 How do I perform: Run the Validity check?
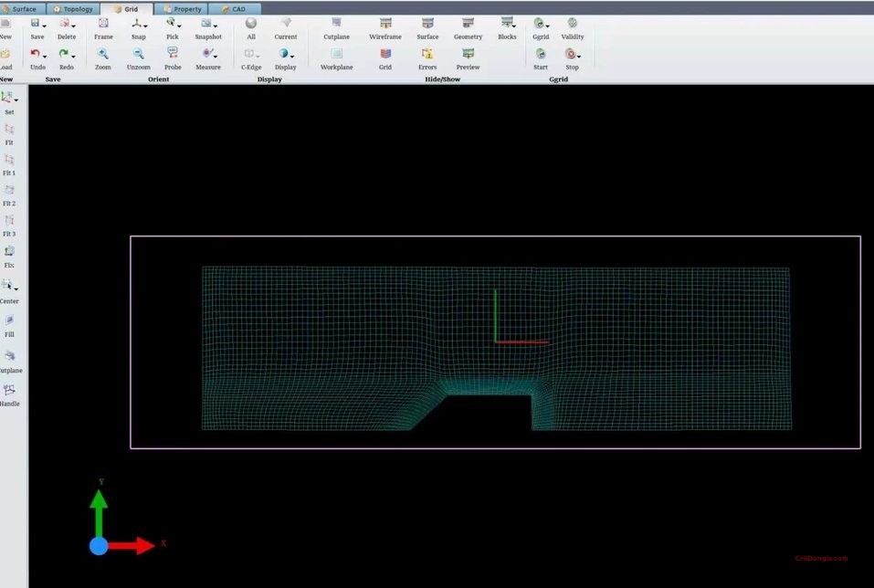[572, 23]
